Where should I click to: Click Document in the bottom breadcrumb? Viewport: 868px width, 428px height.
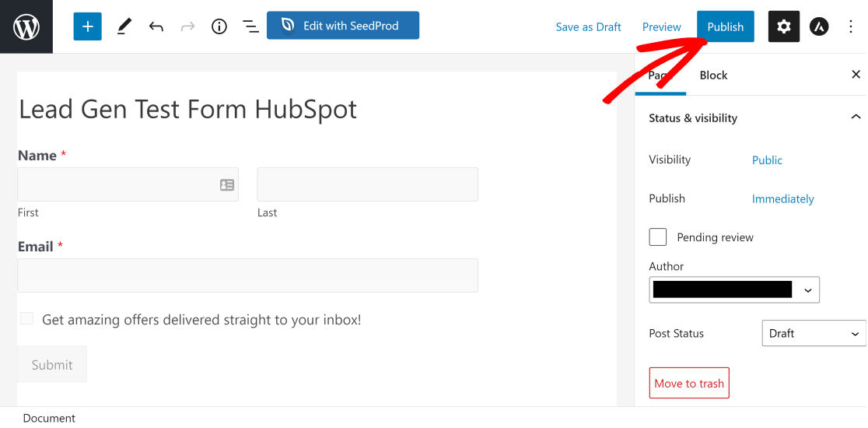click(49, 418)
